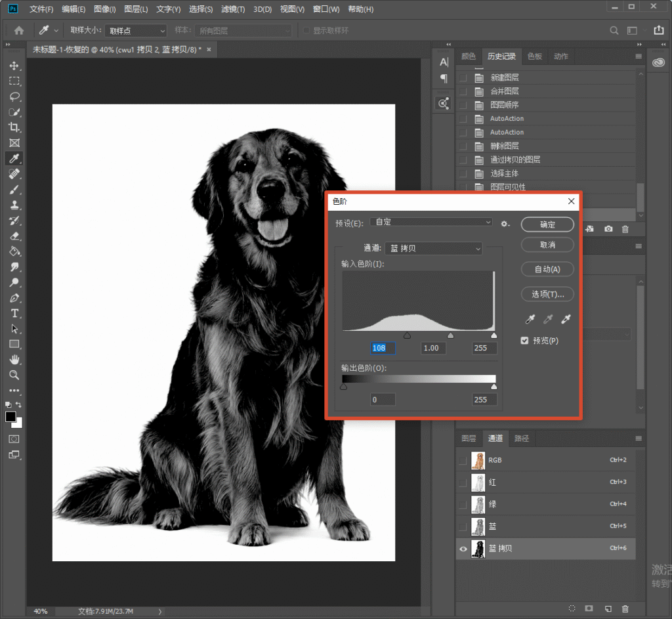The image size is (672, 619).
Task: Click the 自动(A) button
Action: pos(547,269)
